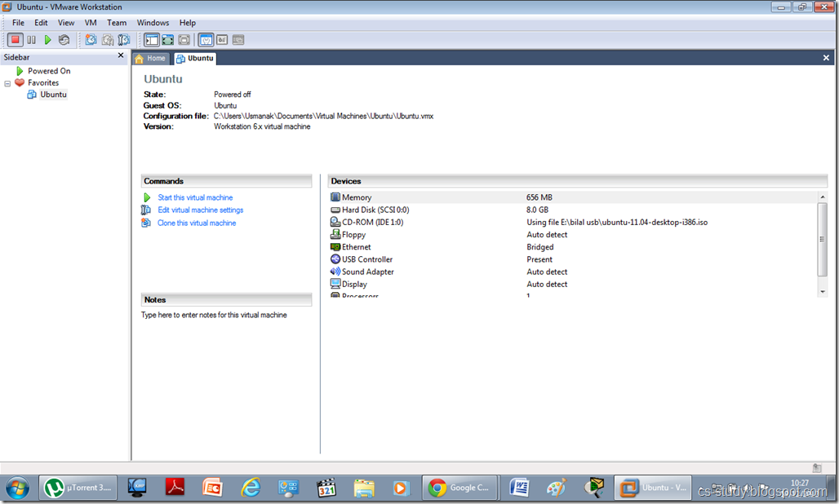This screenshot has height=504, width=839.
Task: Click Edit virtual machine settings link
Action: coord(200,210)
